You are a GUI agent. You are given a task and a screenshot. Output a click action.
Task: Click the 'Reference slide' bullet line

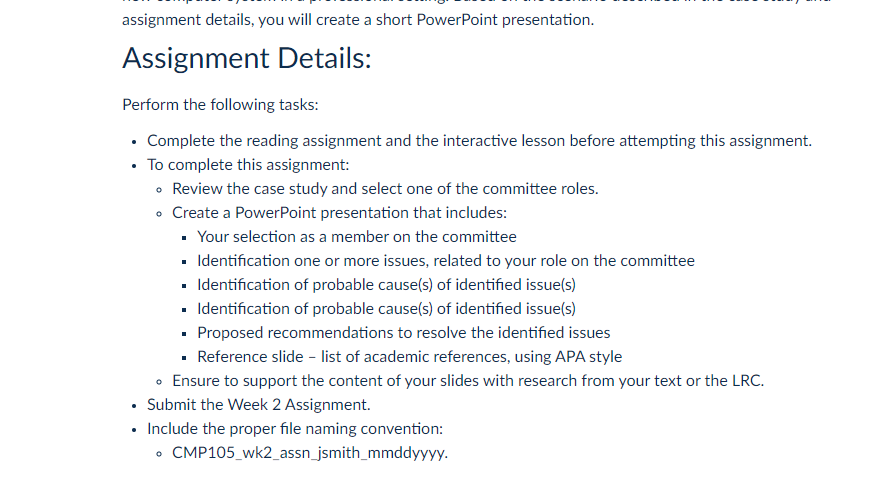pos(410,357)
